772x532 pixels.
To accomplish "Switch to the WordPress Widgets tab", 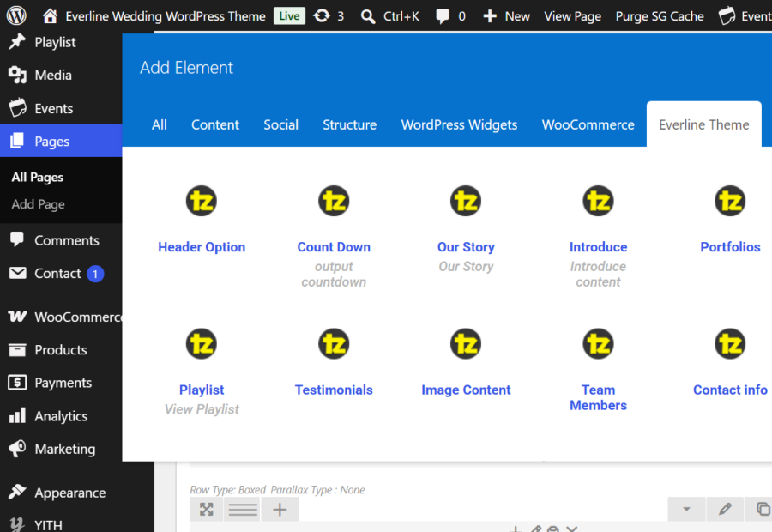I will (459, 124).
